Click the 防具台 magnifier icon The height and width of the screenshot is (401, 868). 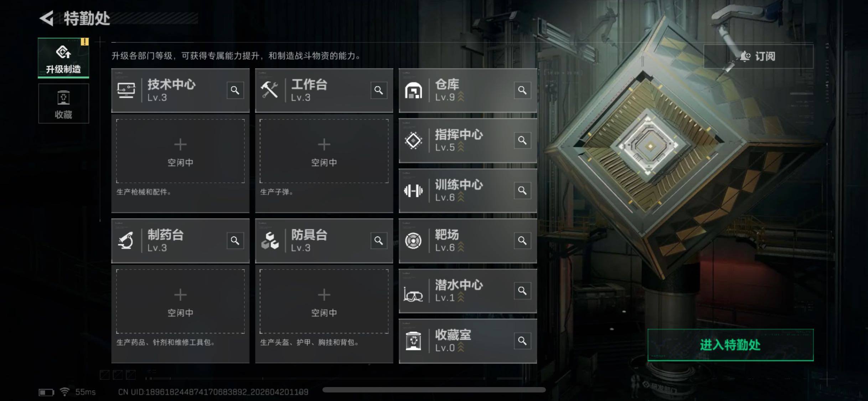pos(379,241)
